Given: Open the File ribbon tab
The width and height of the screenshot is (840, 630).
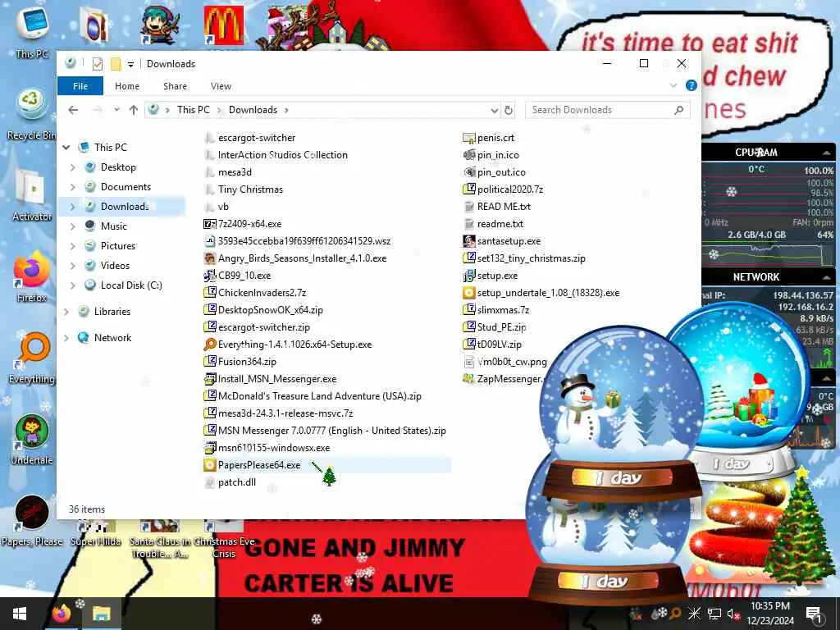Looking at the screenshot, I should click(80, 85).
